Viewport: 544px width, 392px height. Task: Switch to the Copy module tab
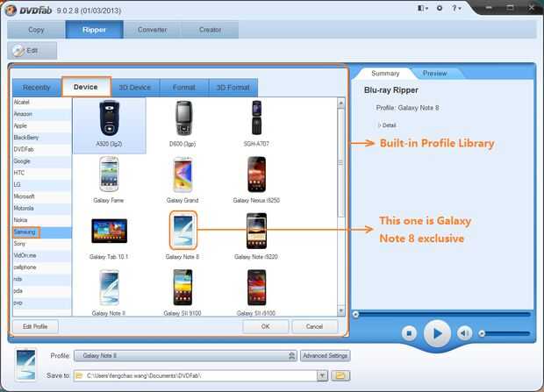37,30
